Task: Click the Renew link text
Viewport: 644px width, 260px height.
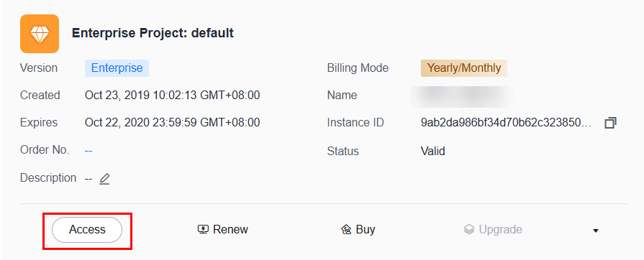Action: (230, 229)
